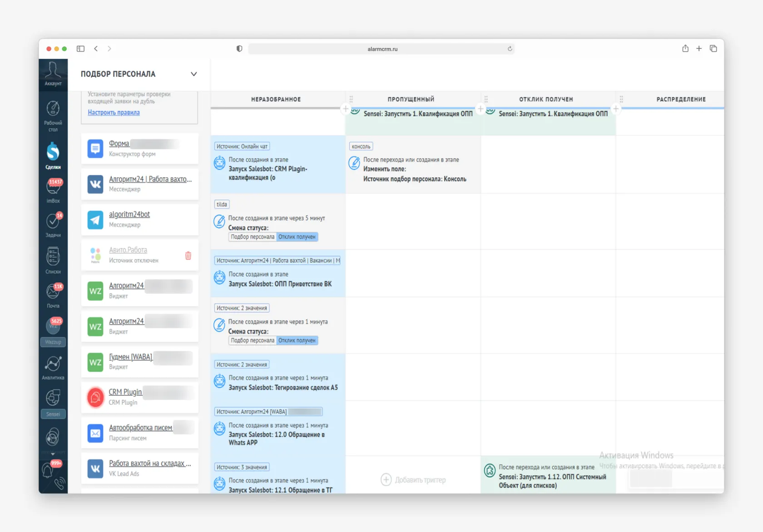The width and height of the screenshot is (763, 532).
Task: Reload the page in Safari
Action: point(510,49)
